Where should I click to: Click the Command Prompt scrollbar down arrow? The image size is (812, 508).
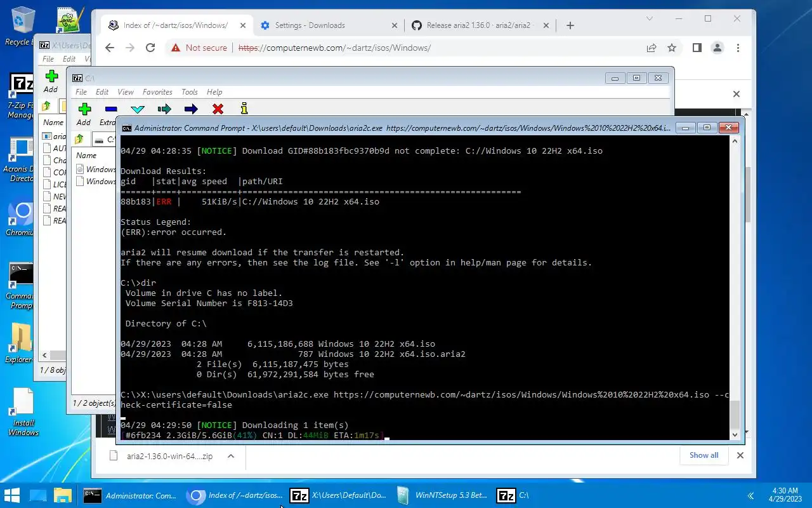click(736, 434)
